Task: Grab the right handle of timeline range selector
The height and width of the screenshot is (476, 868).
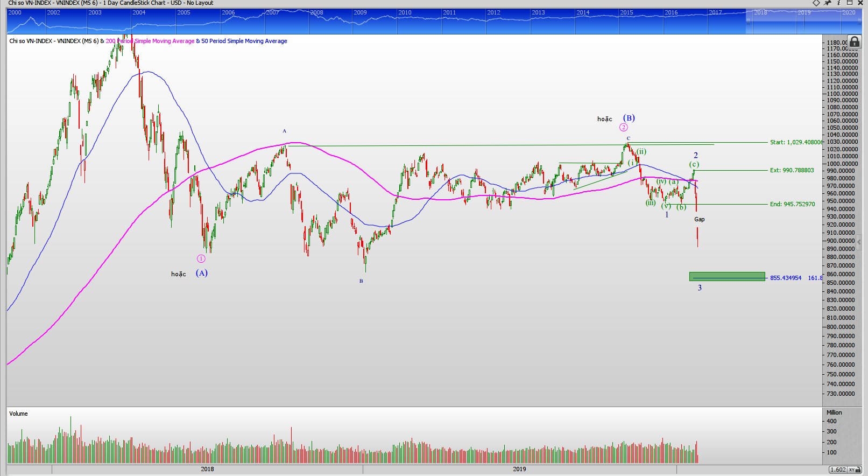Action: pos(859,21)
